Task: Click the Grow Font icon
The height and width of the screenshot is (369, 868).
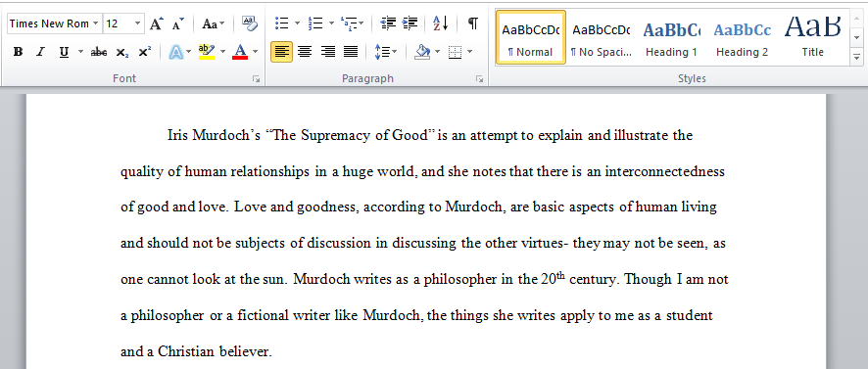Action: click(x=156, y=23)
